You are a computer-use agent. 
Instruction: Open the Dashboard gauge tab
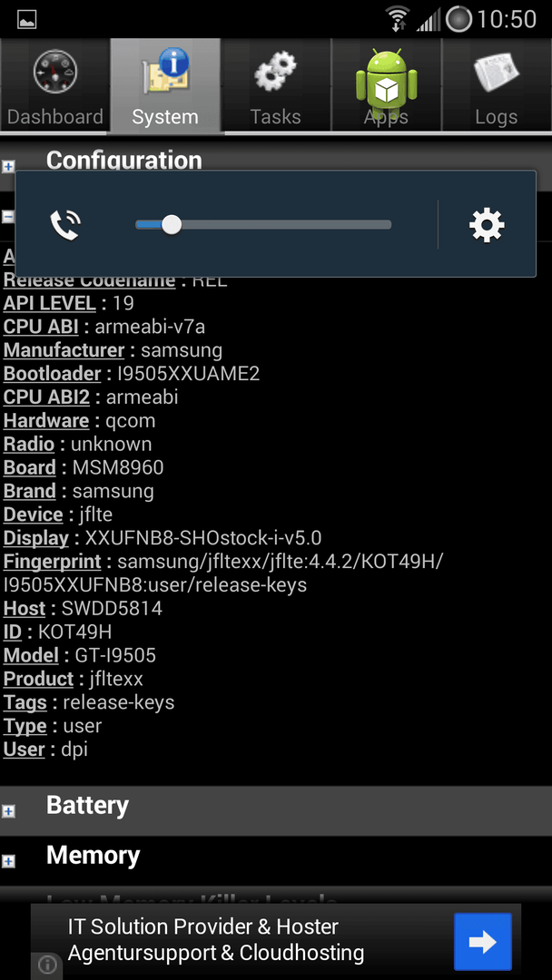tap(55, 85)
